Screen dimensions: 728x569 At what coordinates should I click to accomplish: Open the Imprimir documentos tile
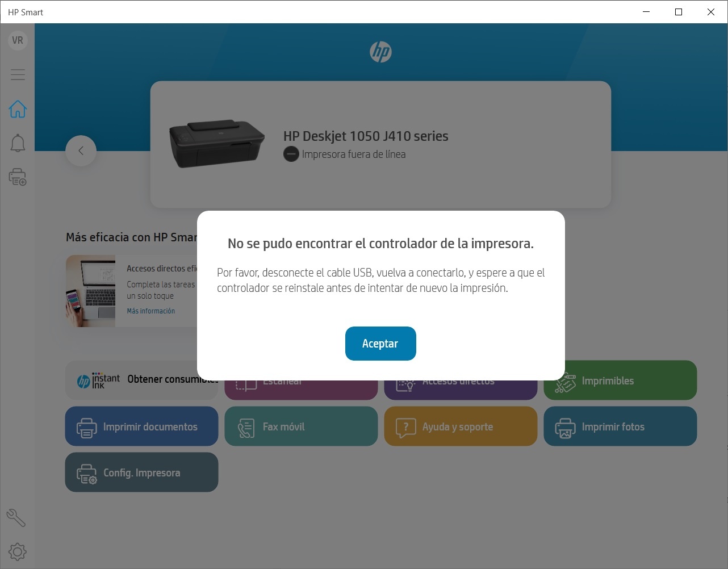pyautogui.click(x=141, y=426)
